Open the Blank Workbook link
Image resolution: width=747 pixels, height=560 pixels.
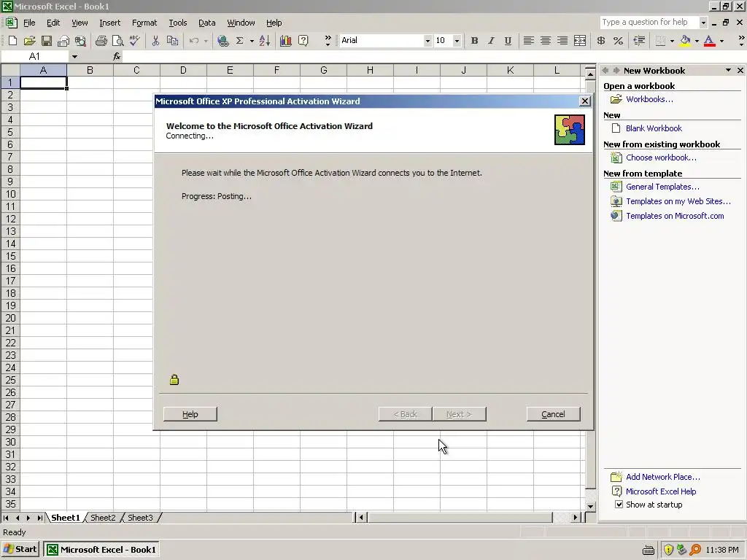654,128
